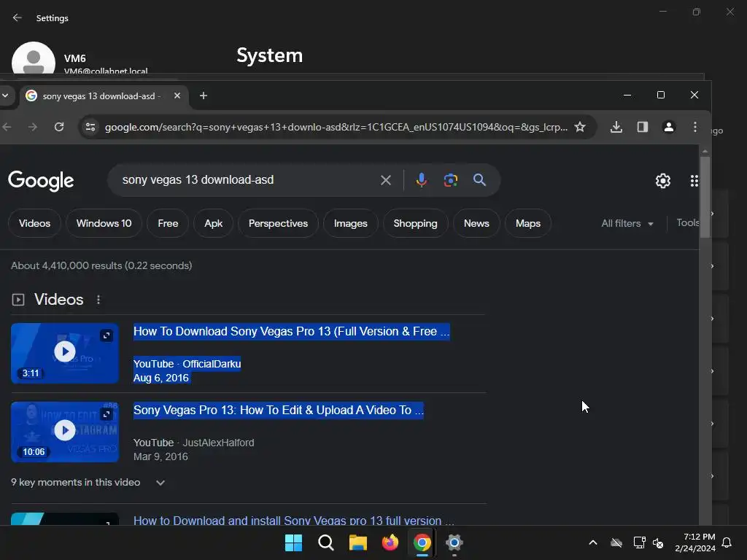Screen dimensions: 747x560
Task: Open the 7:12 PM clock calendar
Action: (x=695, y=542)
